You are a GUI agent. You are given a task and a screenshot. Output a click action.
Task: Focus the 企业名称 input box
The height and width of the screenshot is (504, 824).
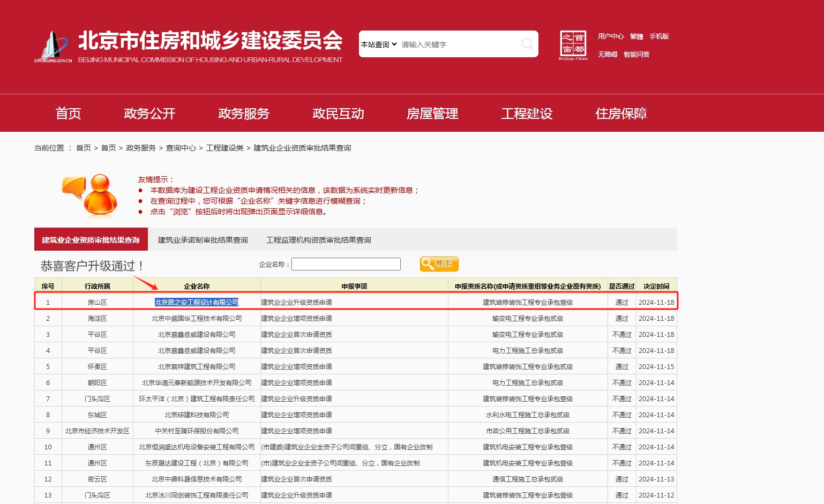346,264
